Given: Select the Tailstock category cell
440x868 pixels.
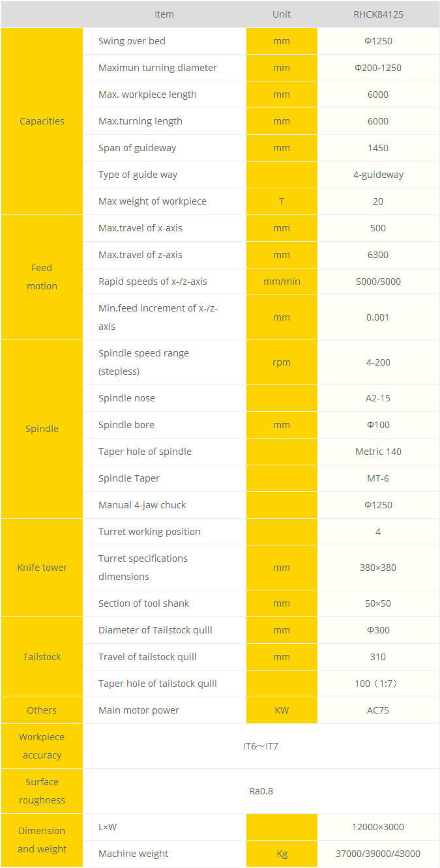Looking at the screenshot, I should tap(42, 657).
